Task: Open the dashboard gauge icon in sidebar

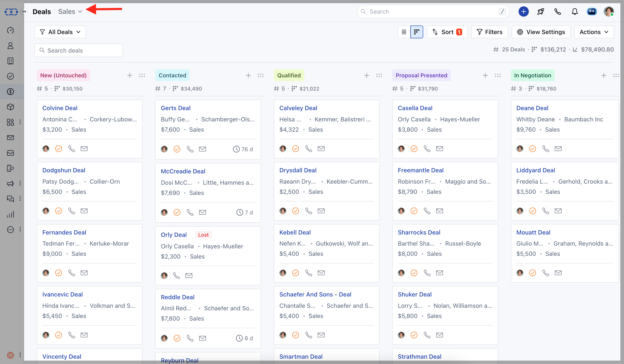Action: point(10,30)
